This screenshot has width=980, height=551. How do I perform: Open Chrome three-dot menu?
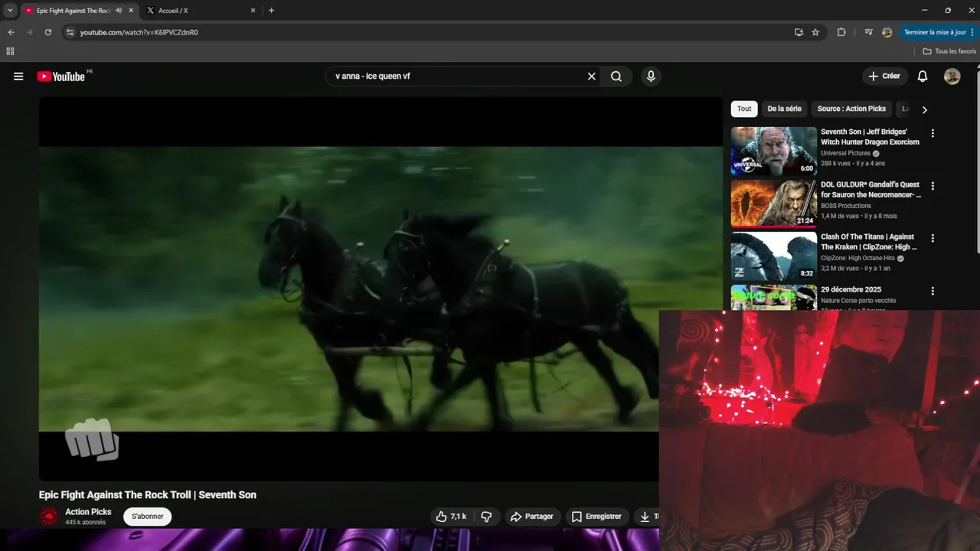(x=972, y=32)
